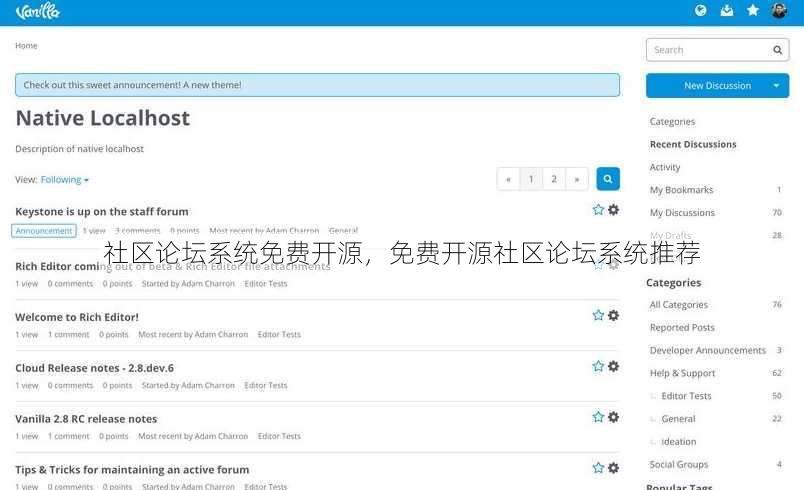Open Social Groups category
Screen dimensions: 804x490
pos(678,464)
